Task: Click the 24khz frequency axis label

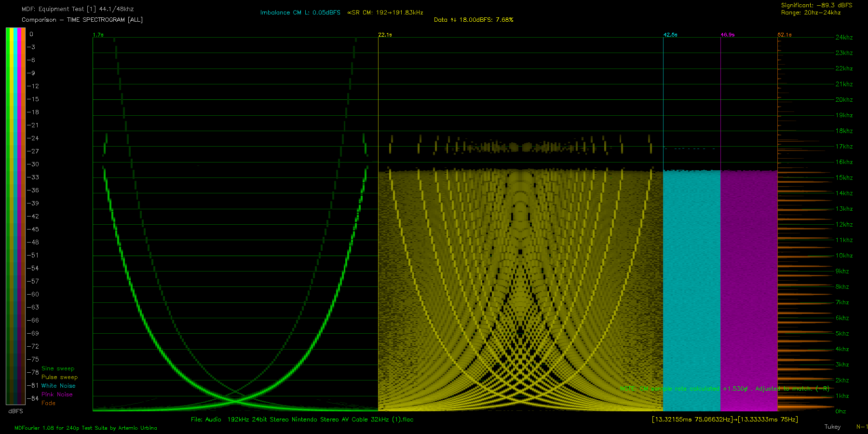Action: [x=844, y=38]
